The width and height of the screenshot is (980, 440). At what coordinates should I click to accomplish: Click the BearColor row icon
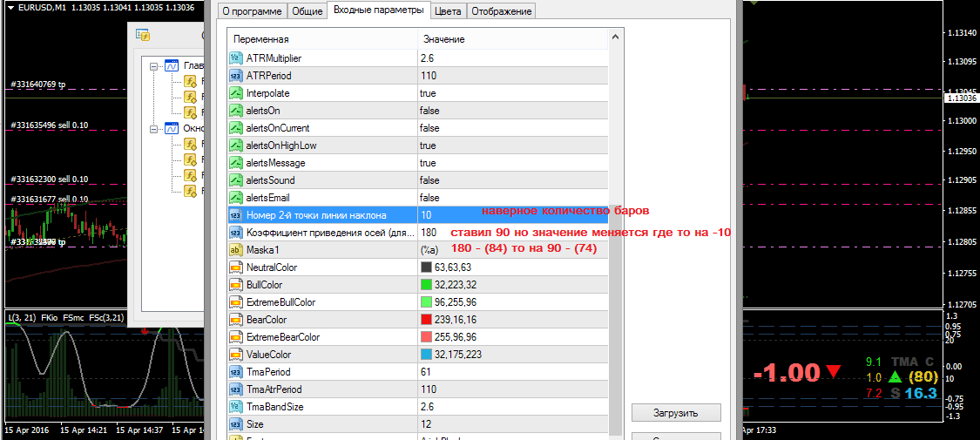point(235,320)
